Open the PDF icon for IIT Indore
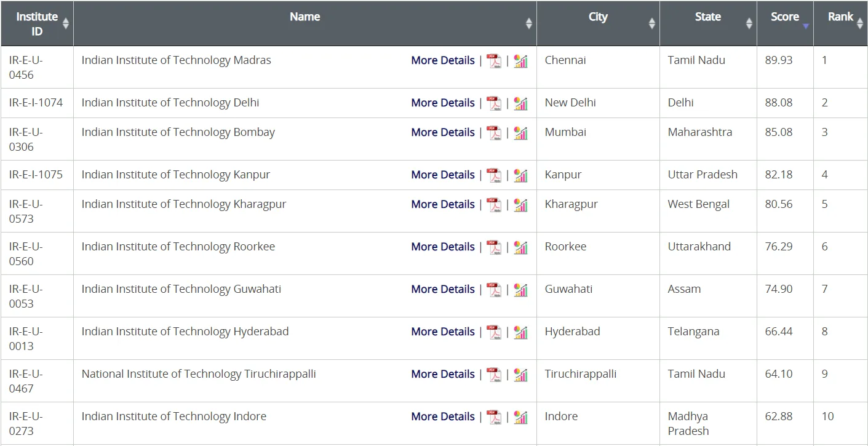Screen dimensions: 868x446 pyautogui.click(x=494, y=417)
